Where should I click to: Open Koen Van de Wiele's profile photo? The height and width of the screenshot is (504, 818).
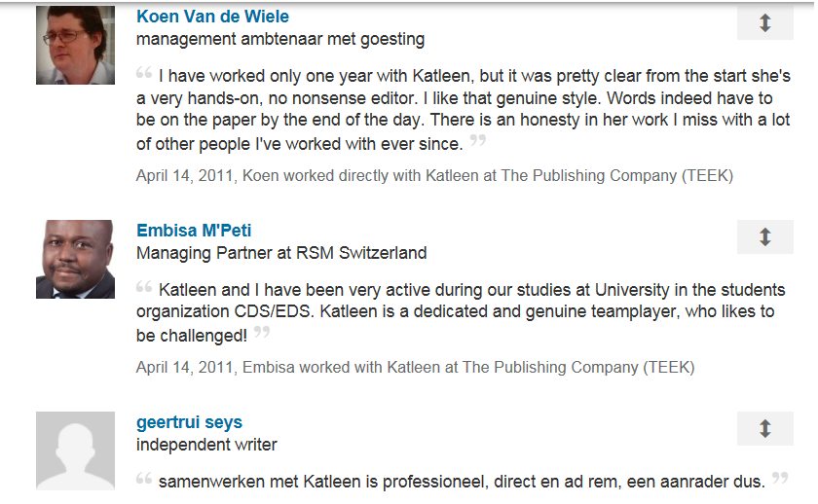point(75,45)
